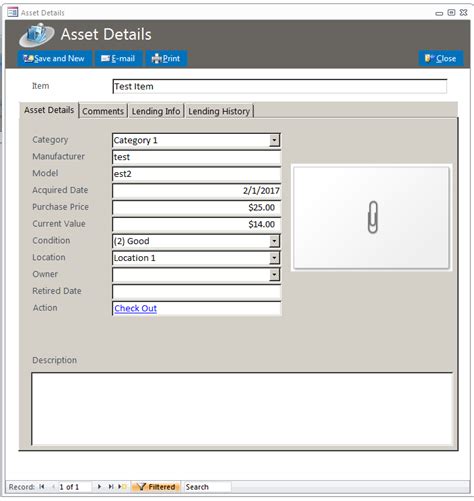Screen dimensions: 474x501
Task: Click the Category label
Action: (x=50, y=140)
